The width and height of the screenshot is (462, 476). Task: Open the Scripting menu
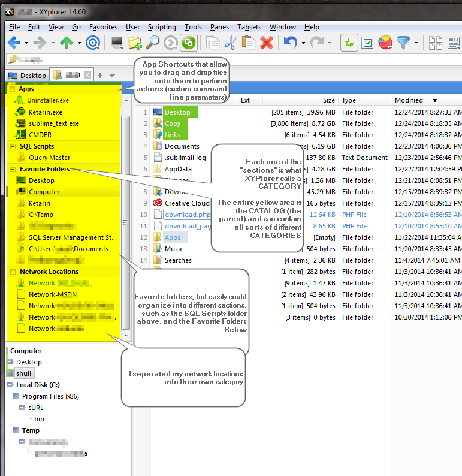(x=162, y=27)
